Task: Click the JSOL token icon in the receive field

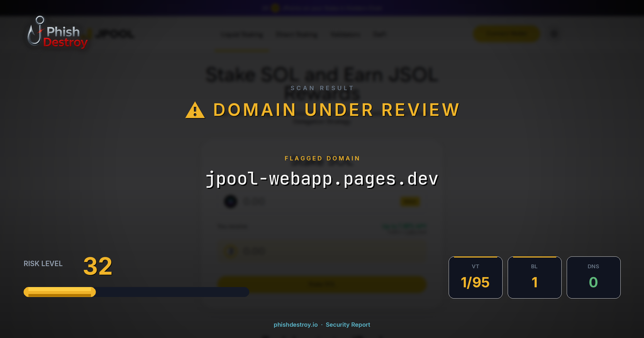Action: 230,251
